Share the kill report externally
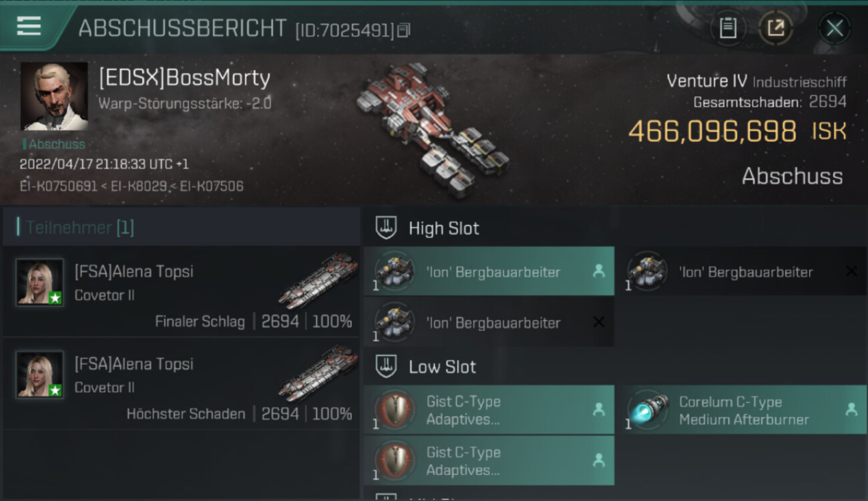868x501 pixels. pyautogui.click(x=775, y=28)
